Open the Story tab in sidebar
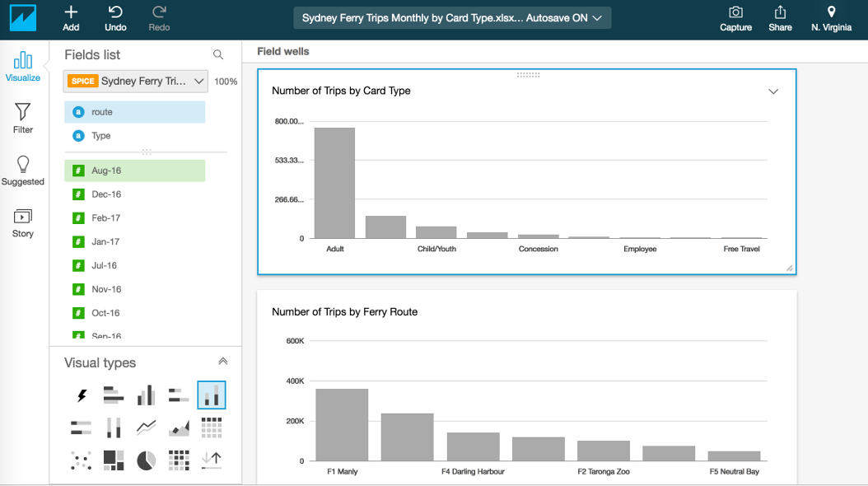 tap(23, 222)
